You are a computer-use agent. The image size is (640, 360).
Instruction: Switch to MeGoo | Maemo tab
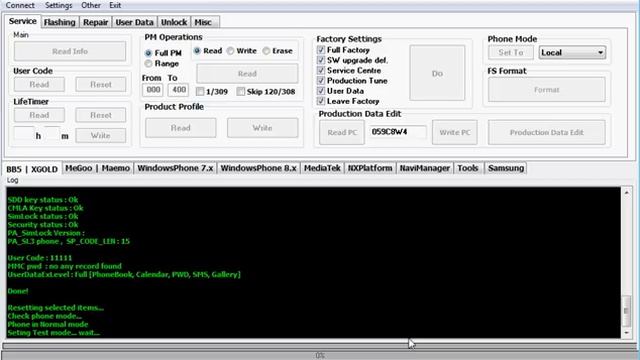tap(97, 168)
